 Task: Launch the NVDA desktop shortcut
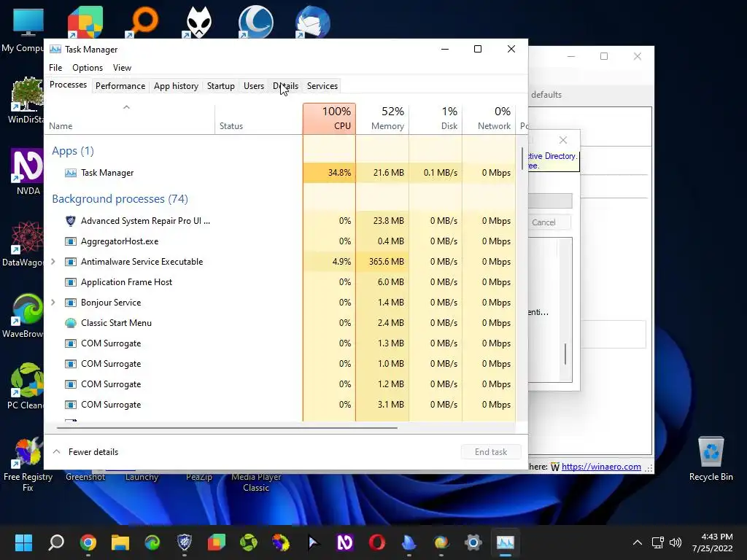coord(27,166)
